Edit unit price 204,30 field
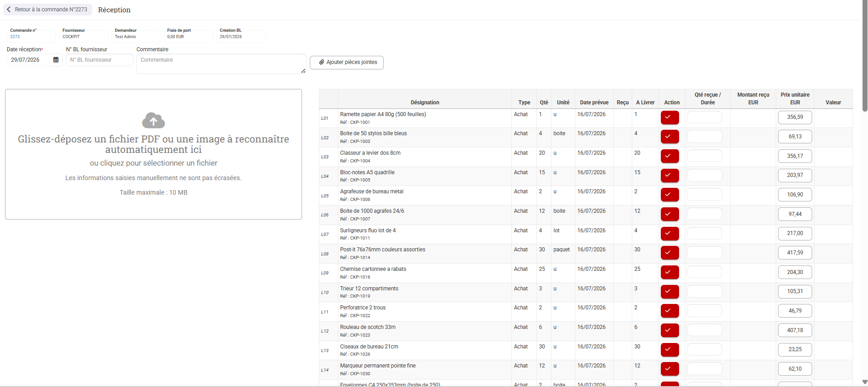Viewport: 868px width, 387px height. [795, 272]
